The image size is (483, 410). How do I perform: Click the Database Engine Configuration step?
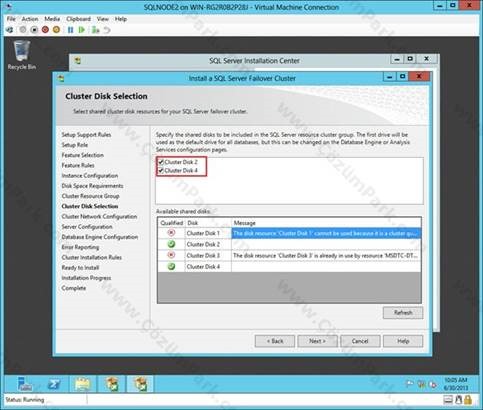[100, 237]
